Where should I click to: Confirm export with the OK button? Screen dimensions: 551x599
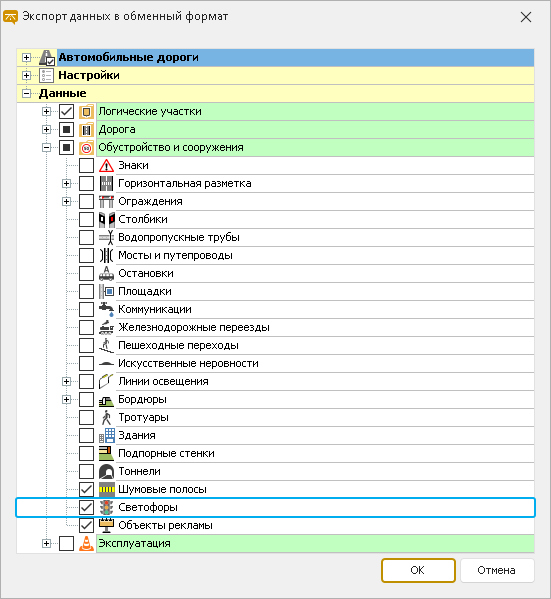418,570
